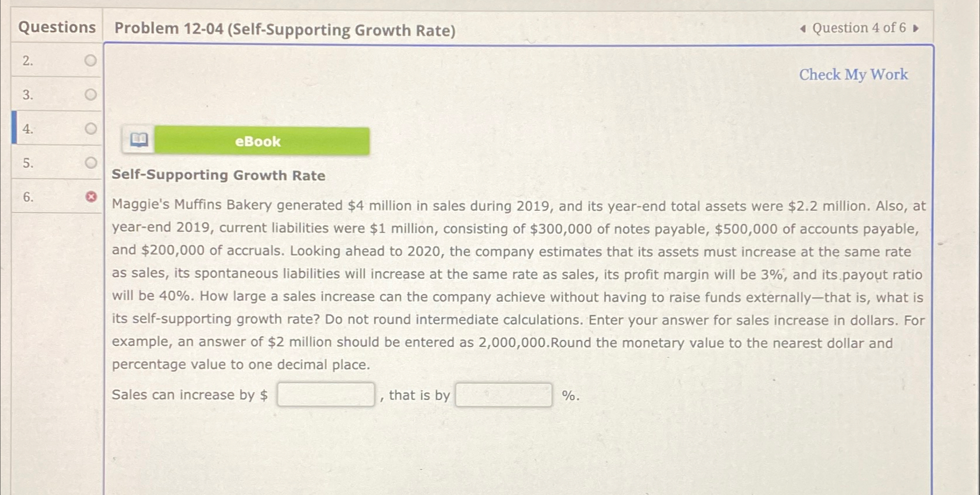Click the sales increase dollar input field
The height and width of the screenshot is (495, 980).
pyautogui.click(x=326, y=395)
